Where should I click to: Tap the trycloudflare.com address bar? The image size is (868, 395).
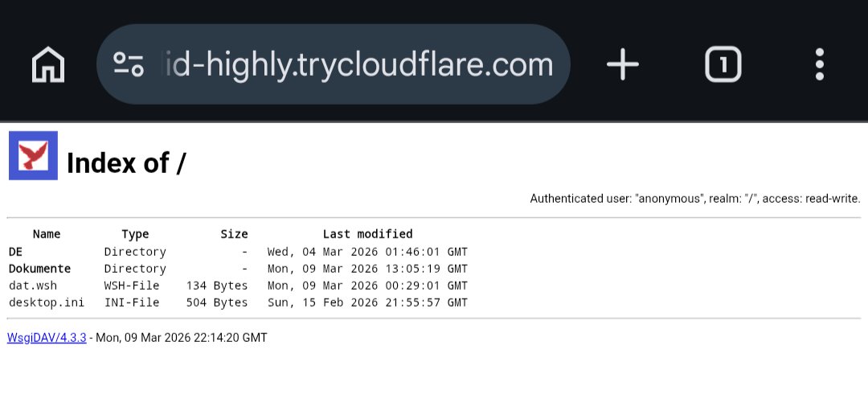click(x=358, y=64)
